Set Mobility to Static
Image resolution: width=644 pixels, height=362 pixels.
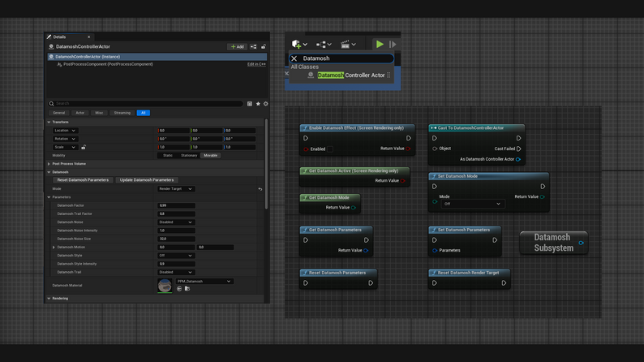point(167,155)
